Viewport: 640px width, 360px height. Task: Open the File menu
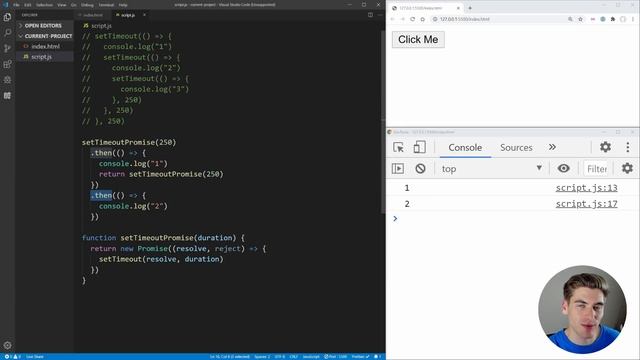pyautogui.click(x=16, y=5)
